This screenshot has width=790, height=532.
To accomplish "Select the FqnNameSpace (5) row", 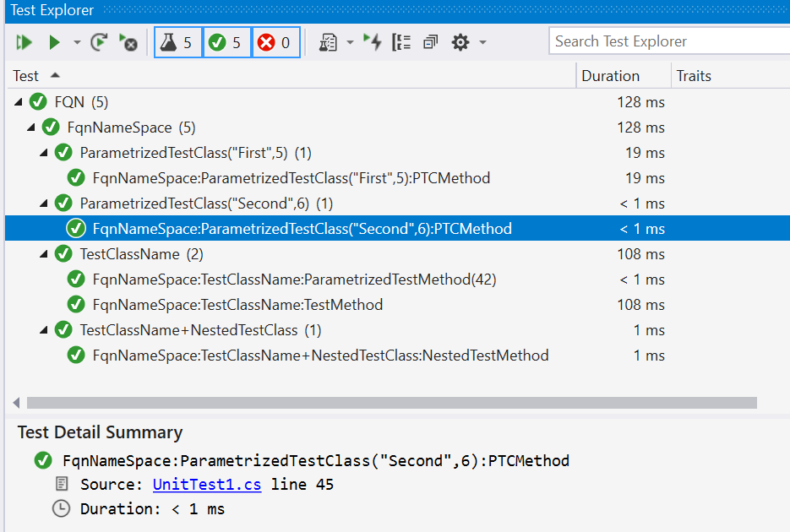I will pyautogui.click(x=397, y=128).
